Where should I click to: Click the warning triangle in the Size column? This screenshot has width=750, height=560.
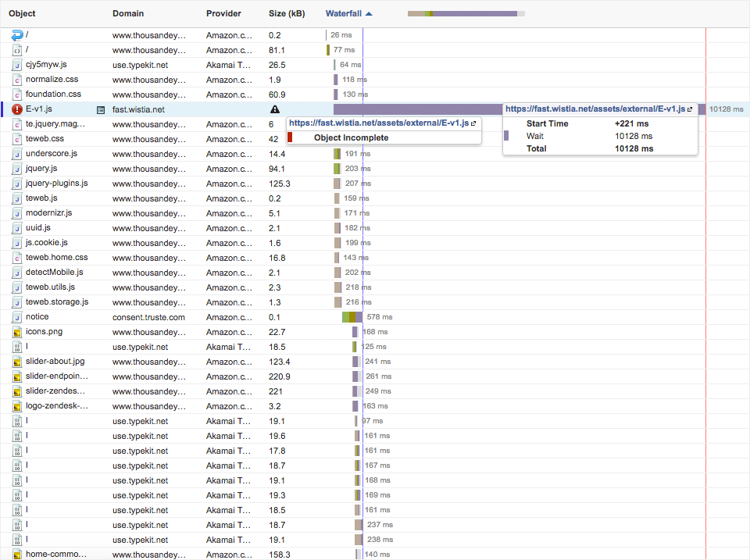click(x=274, y=110)
